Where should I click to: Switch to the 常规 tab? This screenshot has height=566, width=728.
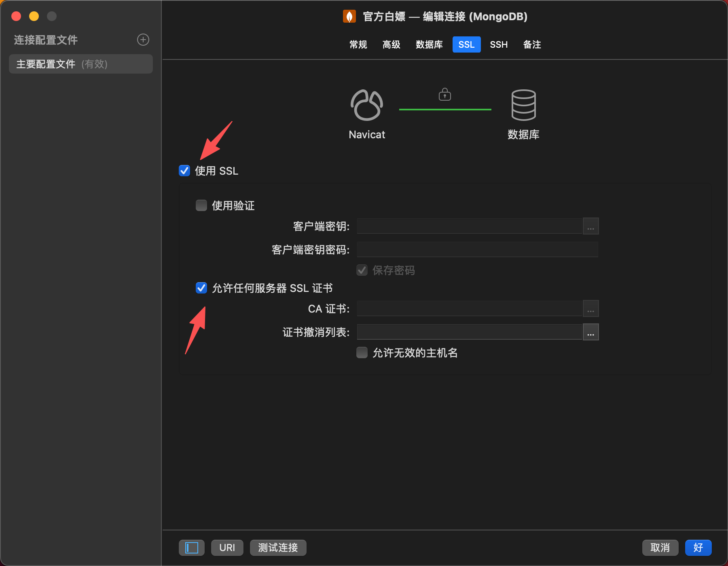358,44
